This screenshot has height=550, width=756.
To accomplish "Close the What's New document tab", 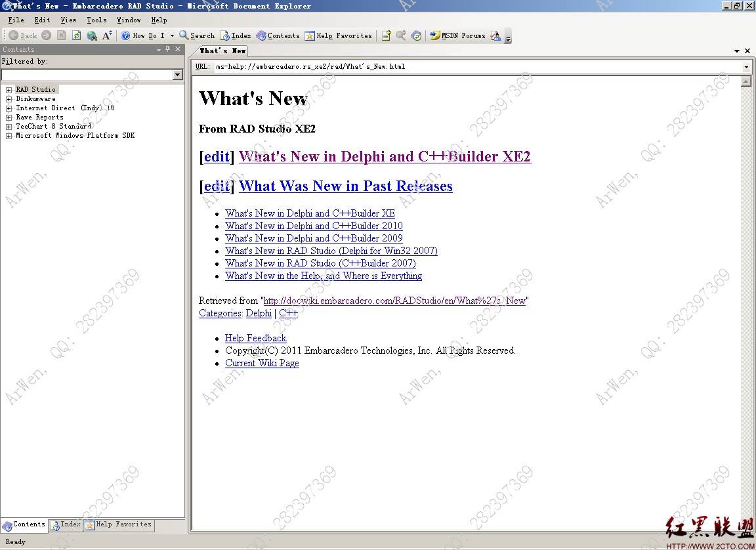I will pyautogui.click(x=747, y=51).
